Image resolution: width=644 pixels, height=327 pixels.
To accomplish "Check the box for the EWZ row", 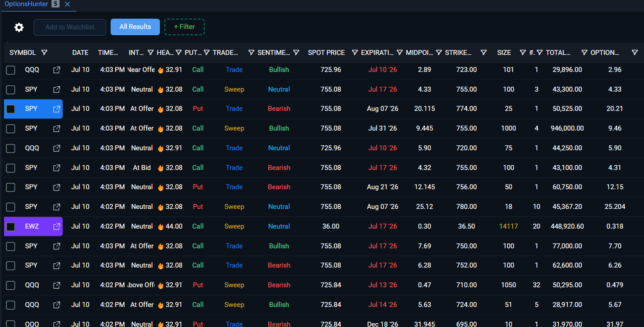I will (11, 226).
